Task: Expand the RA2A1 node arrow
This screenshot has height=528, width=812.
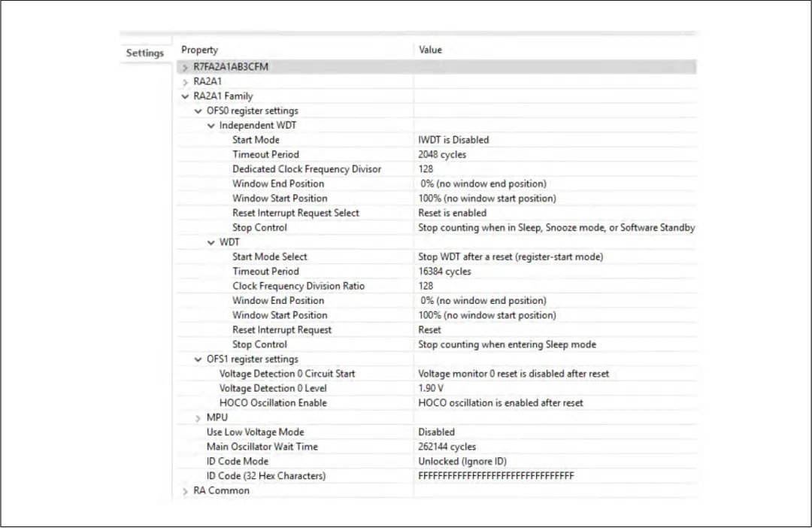Action: point(186,82)
